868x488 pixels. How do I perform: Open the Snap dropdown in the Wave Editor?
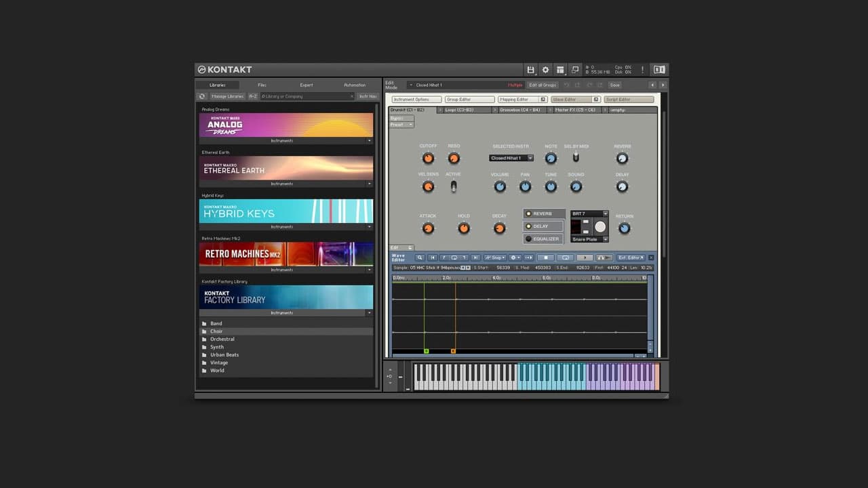pos(494,258)
